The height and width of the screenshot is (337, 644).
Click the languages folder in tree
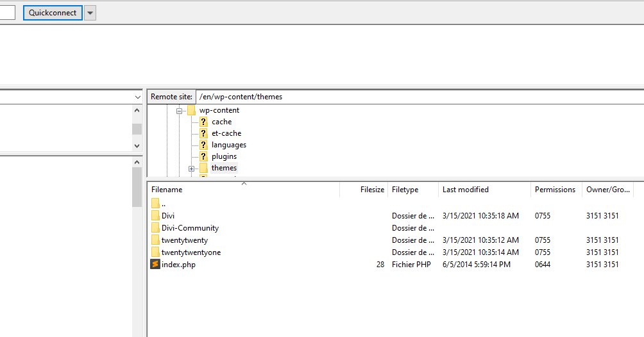(228, 145)
